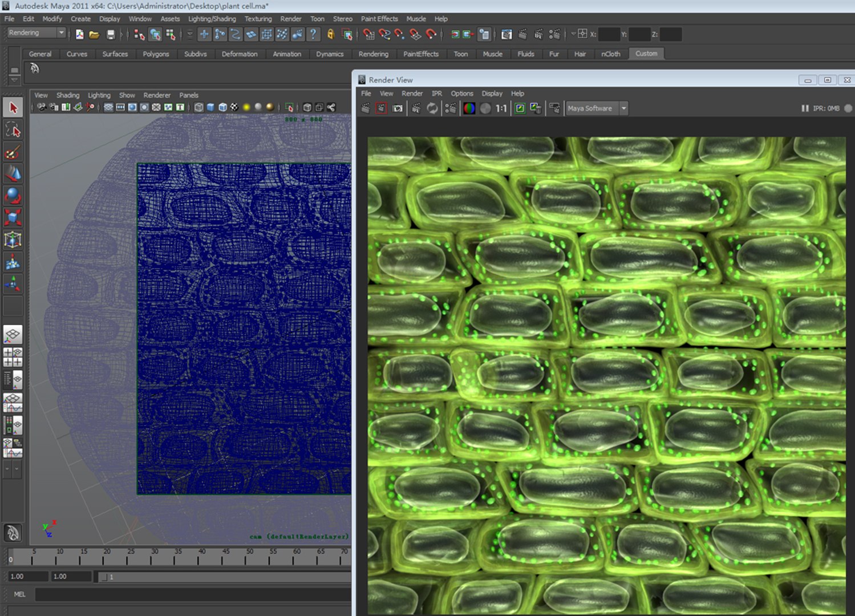Choose the Lasso select tool

(x=13, y=130)
